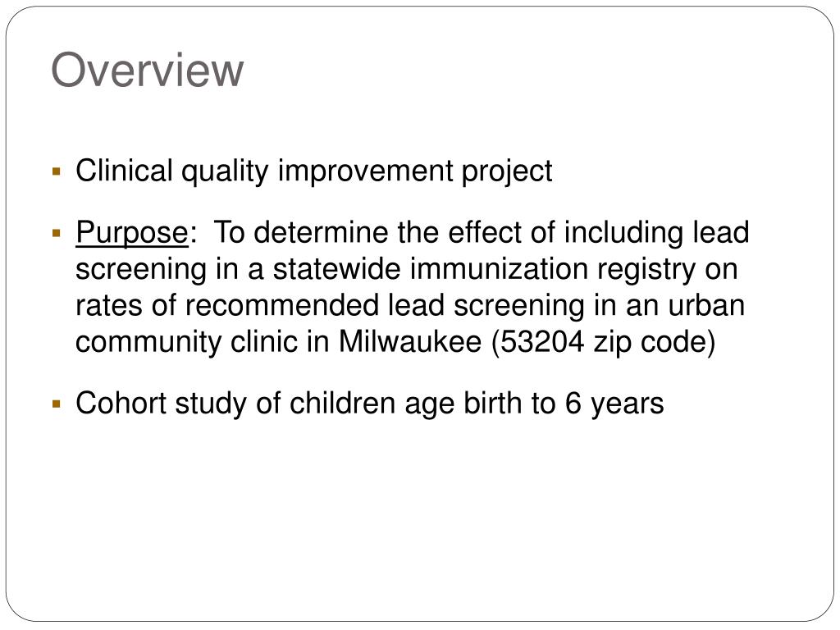Image resolution: width=840 pixels, height=630 pixels.
Task: Click the word improvement in first bullet
Action: click(365, 172)
